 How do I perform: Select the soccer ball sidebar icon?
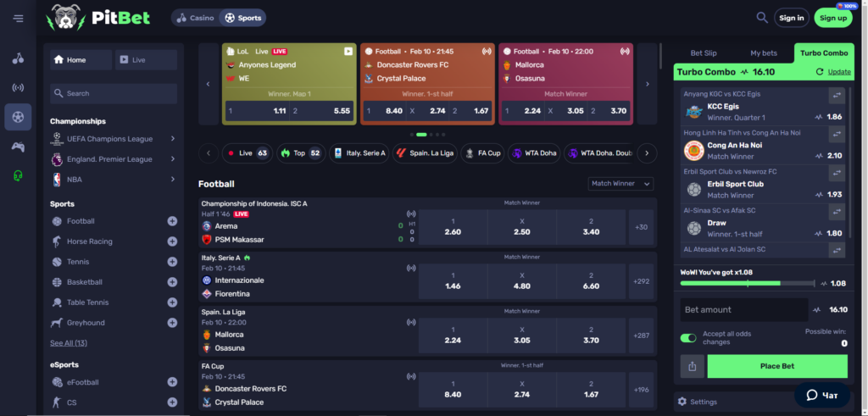click(x=18, y=116)
